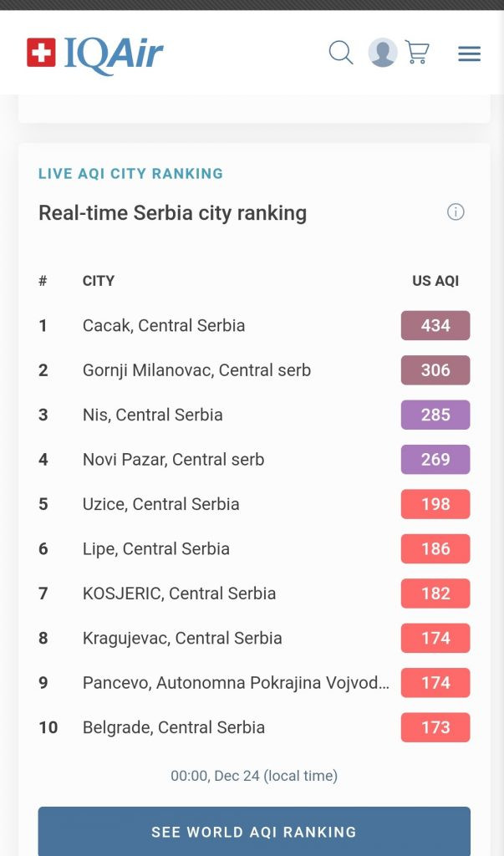
Task: Open the shopping cart
Action: pyautogui.click(x=417, y=53)
